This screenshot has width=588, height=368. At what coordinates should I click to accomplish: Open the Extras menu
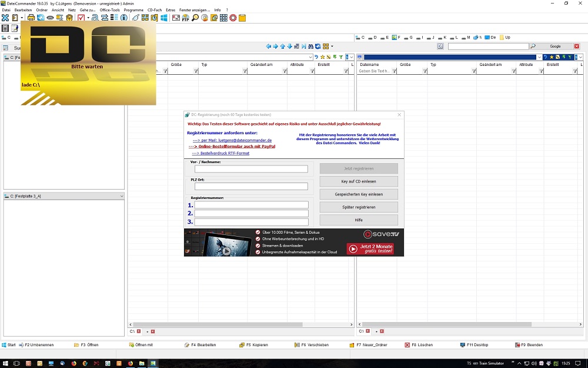coord(171,10)
